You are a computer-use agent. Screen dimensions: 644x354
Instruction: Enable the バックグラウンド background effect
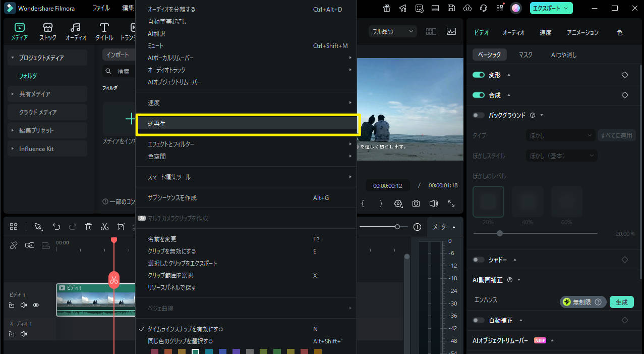478,115
